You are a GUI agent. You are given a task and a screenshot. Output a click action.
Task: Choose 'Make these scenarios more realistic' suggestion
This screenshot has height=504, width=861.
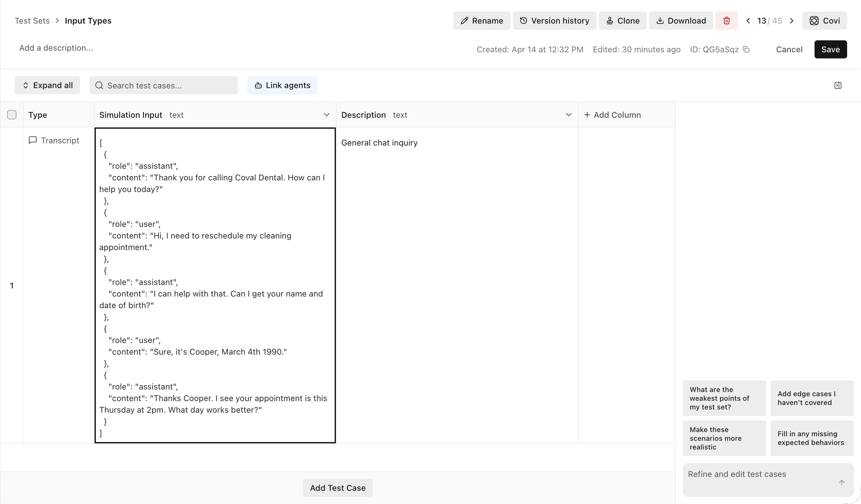pos(724,438)
